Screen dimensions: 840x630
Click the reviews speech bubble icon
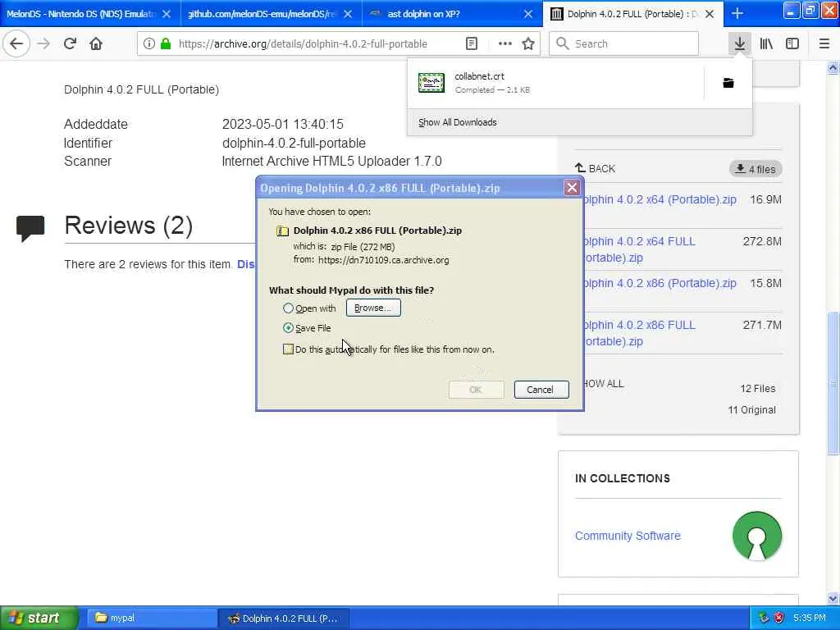tap(30, 229)
